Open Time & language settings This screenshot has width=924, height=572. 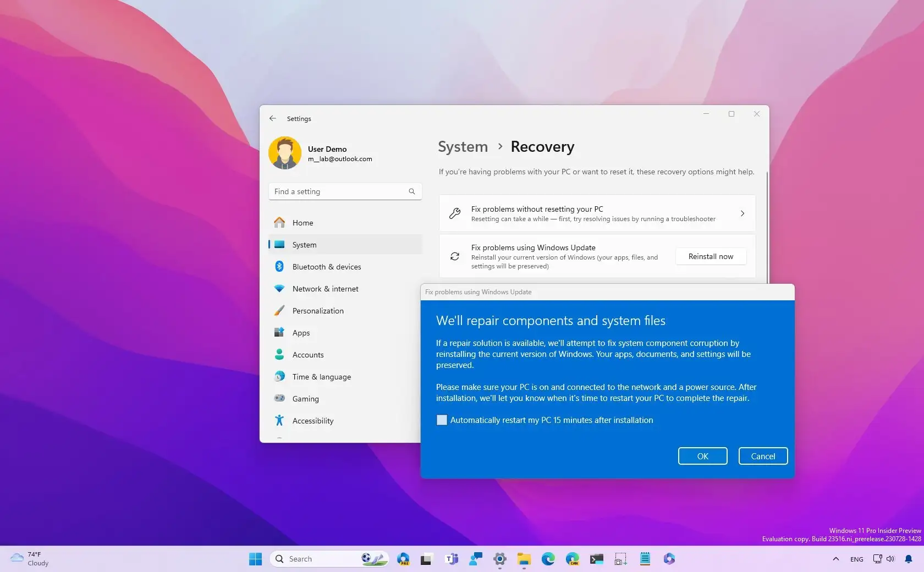[345, 377]
